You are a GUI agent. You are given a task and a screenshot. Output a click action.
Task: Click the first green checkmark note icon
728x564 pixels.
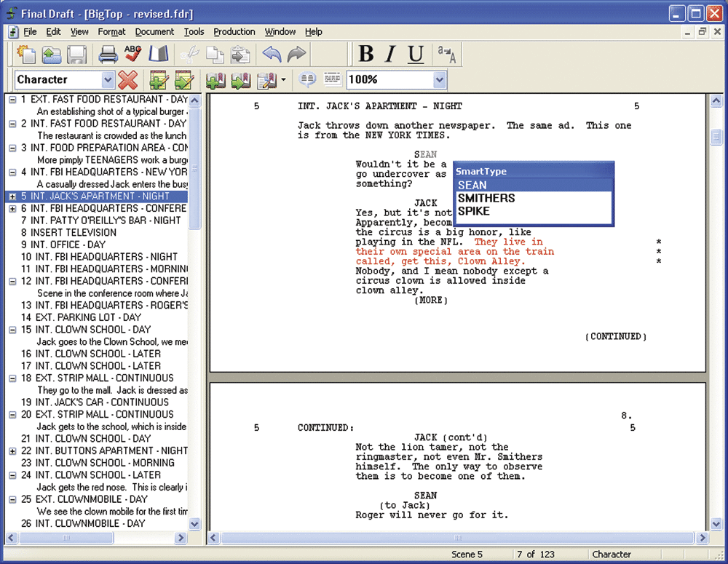click(159, 80)
